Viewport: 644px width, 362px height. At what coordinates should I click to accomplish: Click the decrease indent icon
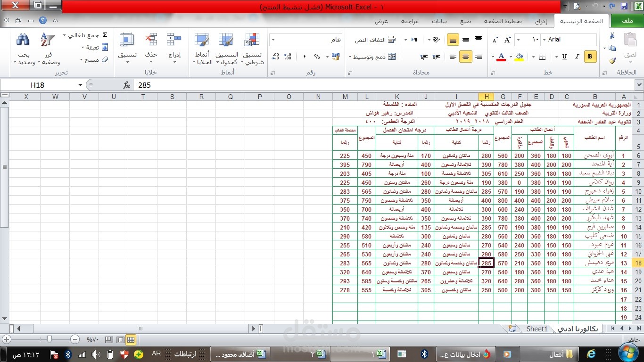coord(436,57)
